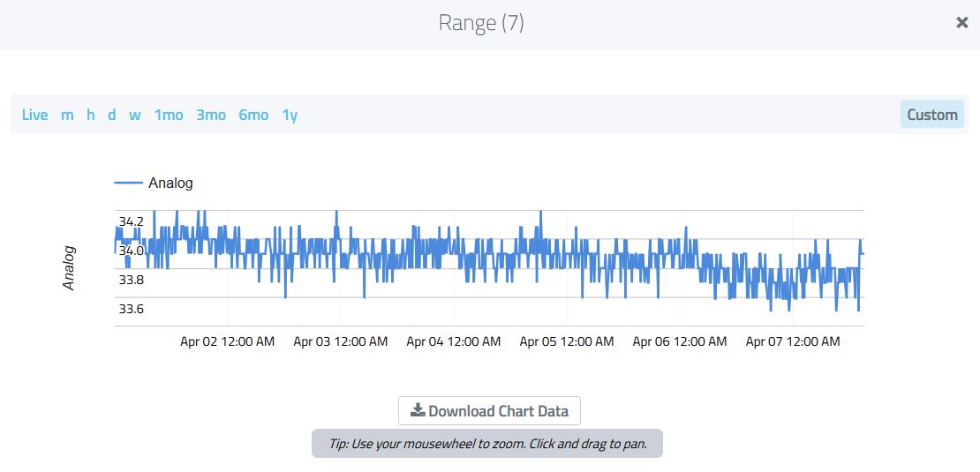Click the Apr 04 12:00 AM axis label

pyautogui.click(x=454, y=341)
